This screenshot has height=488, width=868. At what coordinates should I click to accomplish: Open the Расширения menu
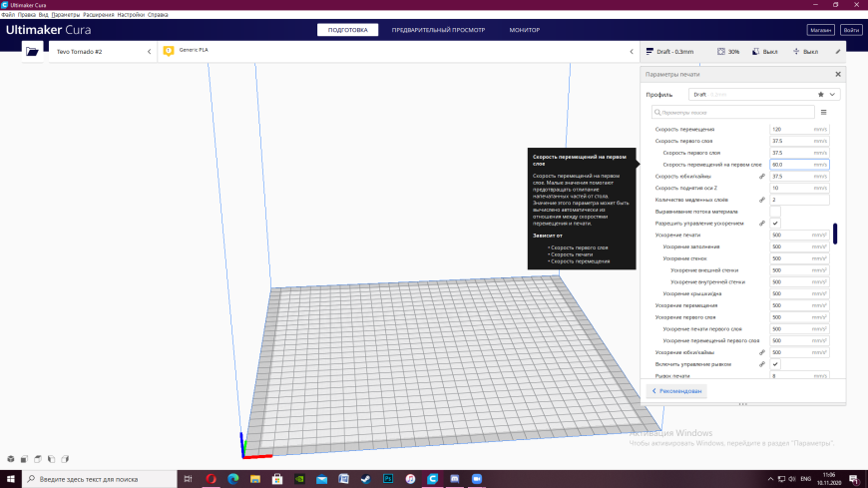click(99, 14)
